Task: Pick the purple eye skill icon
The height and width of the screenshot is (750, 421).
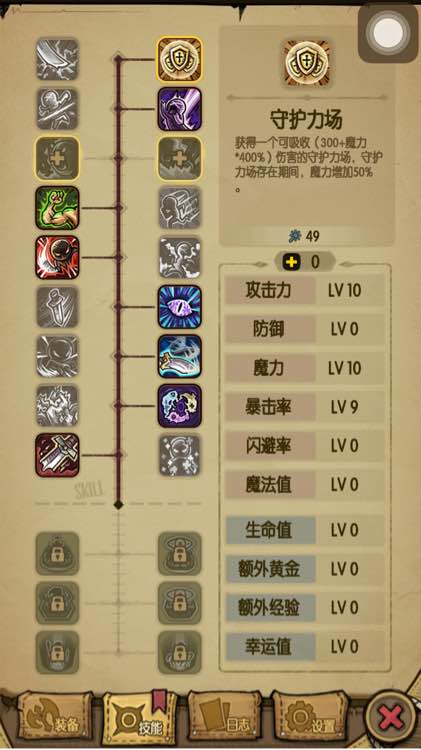Action: [179, 307]
